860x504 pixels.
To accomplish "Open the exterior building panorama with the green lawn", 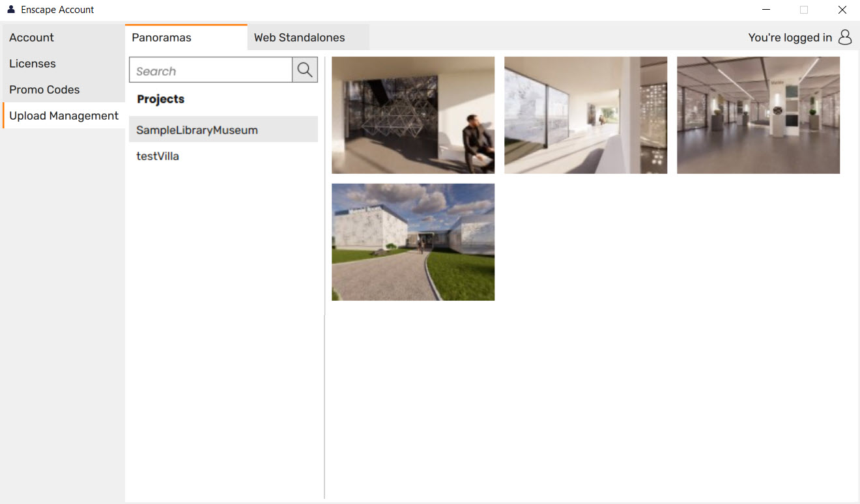I will 412,242.
